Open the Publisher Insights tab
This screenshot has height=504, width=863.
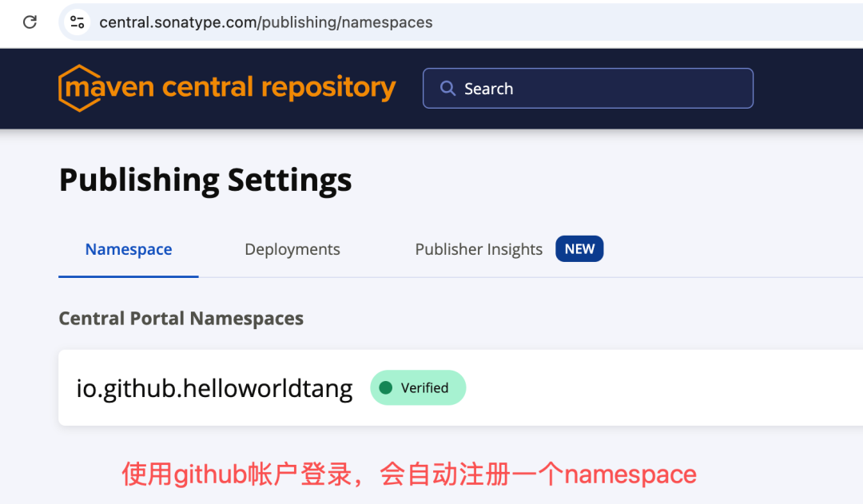pos(479,249)
